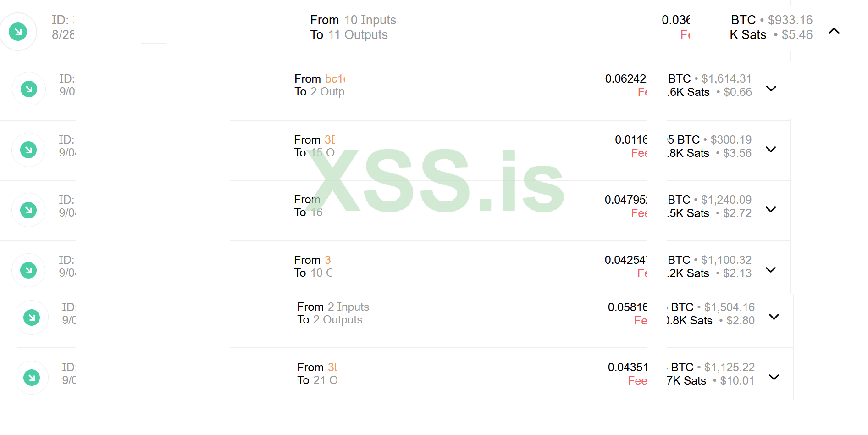This screenshot has height=435, width=868.
Task: Click green arrow icon on $300.19 transaction
Action: [28, 150]
